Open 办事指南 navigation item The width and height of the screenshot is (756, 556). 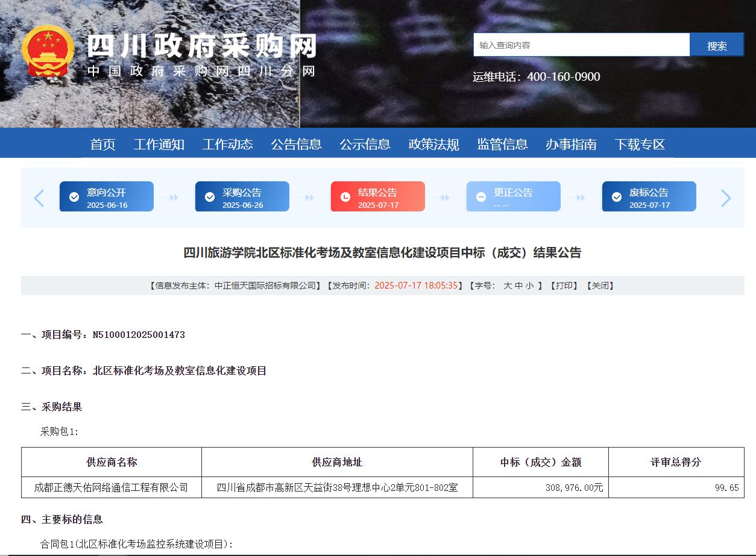coord(572,145)
